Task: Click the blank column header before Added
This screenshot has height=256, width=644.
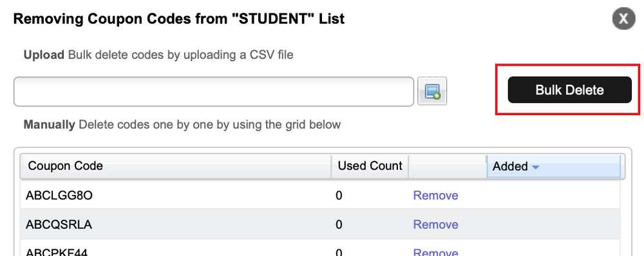Action: 448,166
